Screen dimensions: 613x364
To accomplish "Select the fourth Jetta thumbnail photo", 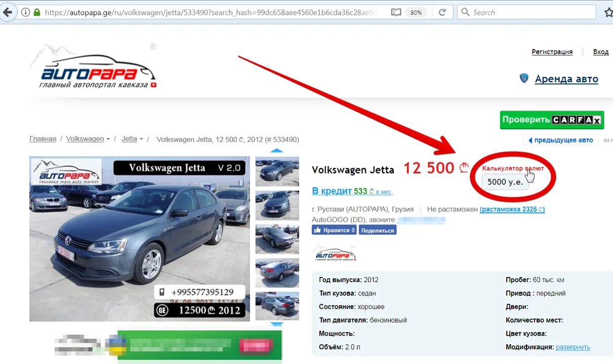I will coord(277,272).
